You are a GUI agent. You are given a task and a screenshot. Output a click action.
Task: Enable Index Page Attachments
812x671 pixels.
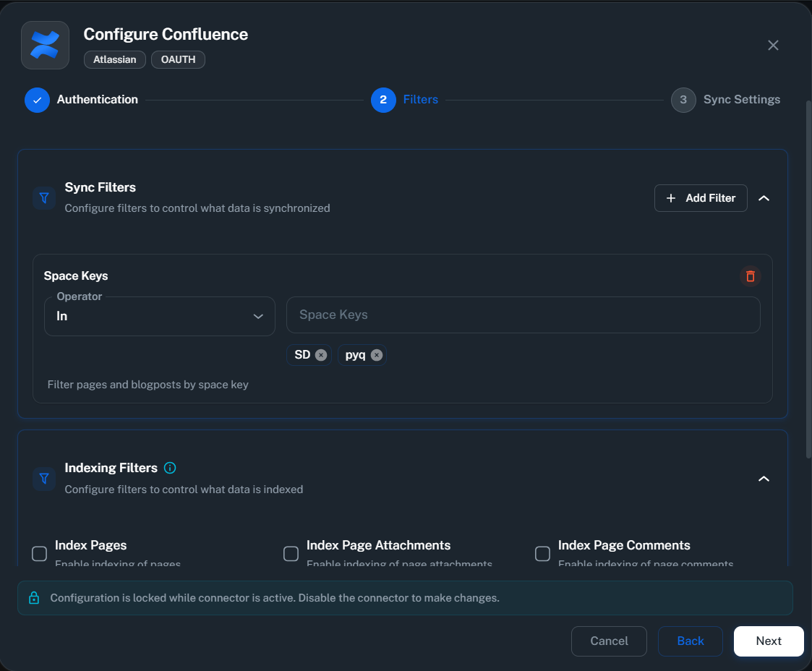291,553
